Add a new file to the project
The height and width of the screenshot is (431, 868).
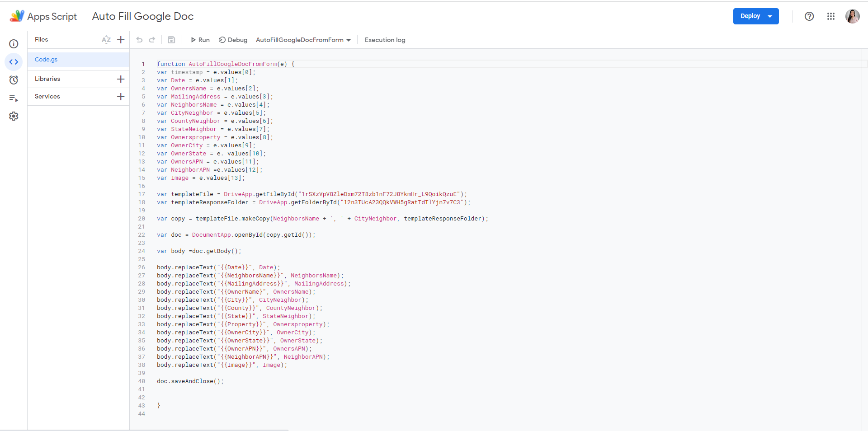click(x=120, y=40)
